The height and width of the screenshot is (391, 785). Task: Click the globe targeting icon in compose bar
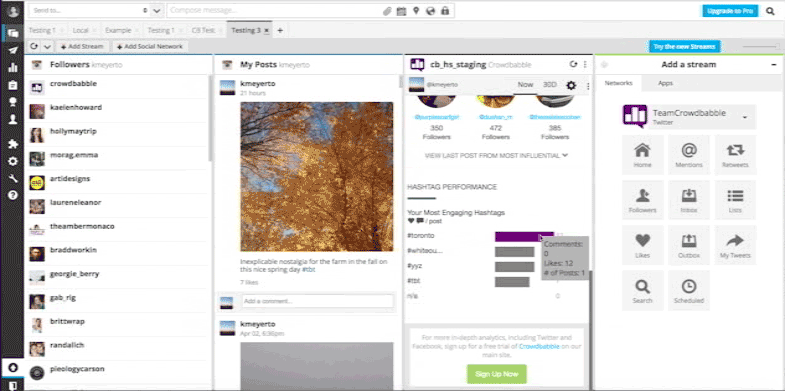[430, 11]
